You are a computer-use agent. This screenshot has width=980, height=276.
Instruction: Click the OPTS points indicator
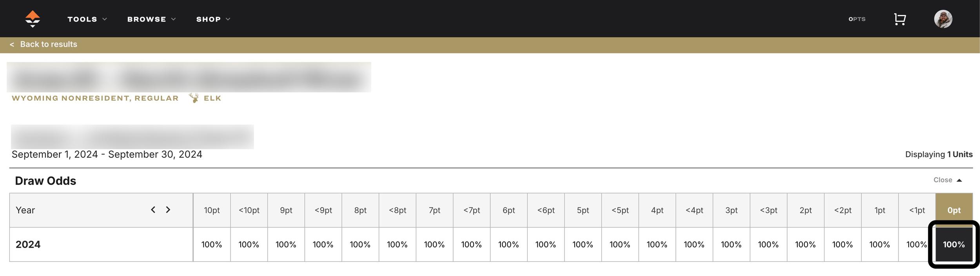coord(857,19)
